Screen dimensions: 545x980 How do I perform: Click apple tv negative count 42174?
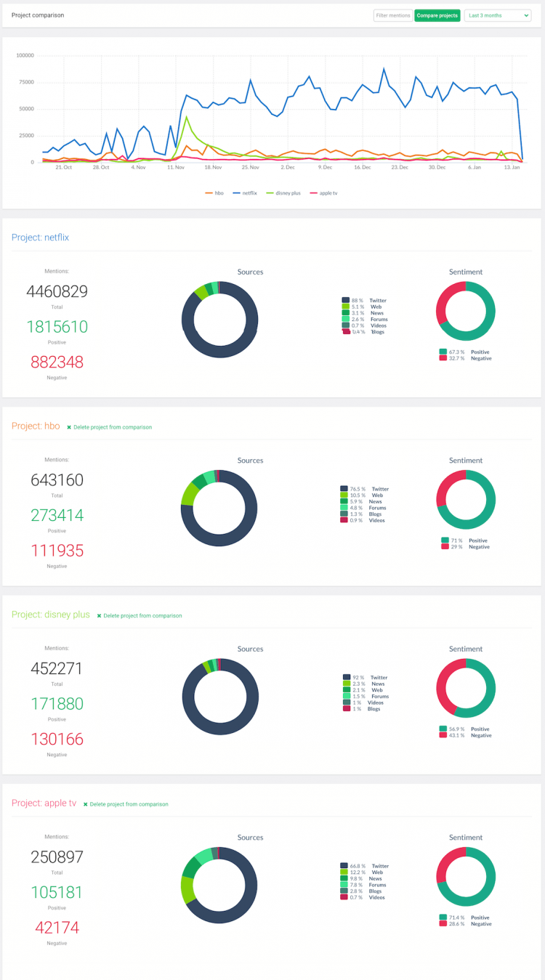tap(57, 928)
